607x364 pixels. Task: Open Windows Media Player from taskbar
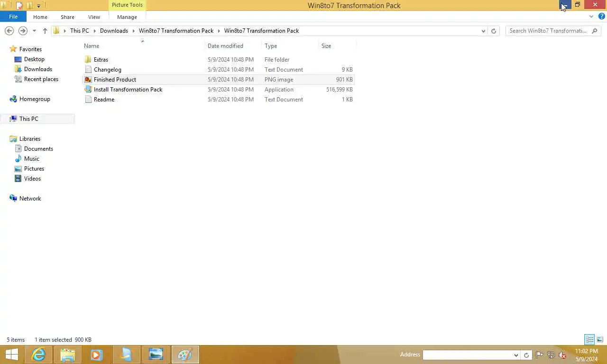pyautogui.click(x=97, y=355)
